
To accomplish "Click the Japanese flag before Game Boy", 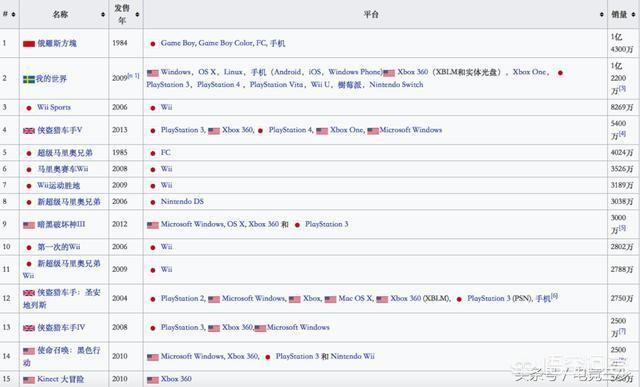I will (153, 44).
